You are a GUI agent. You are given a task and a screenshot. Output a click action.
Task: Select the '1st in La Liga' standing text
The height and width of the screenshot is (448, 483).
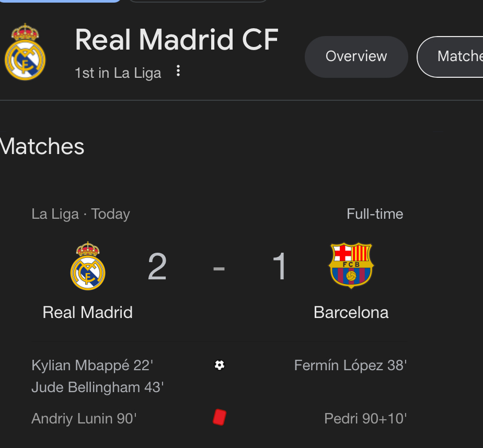pyautogui.click(x=118, y=73)
